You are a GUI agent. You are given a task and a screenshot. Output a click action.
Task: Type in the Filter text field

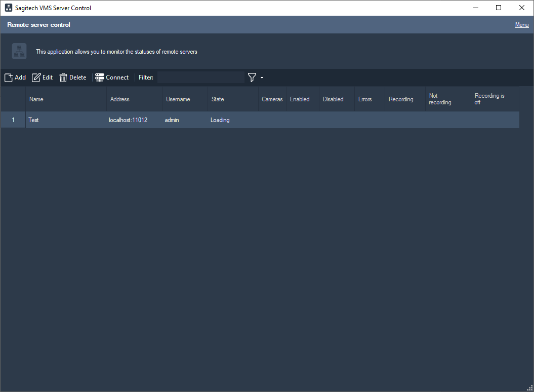(x=200, y=77)
